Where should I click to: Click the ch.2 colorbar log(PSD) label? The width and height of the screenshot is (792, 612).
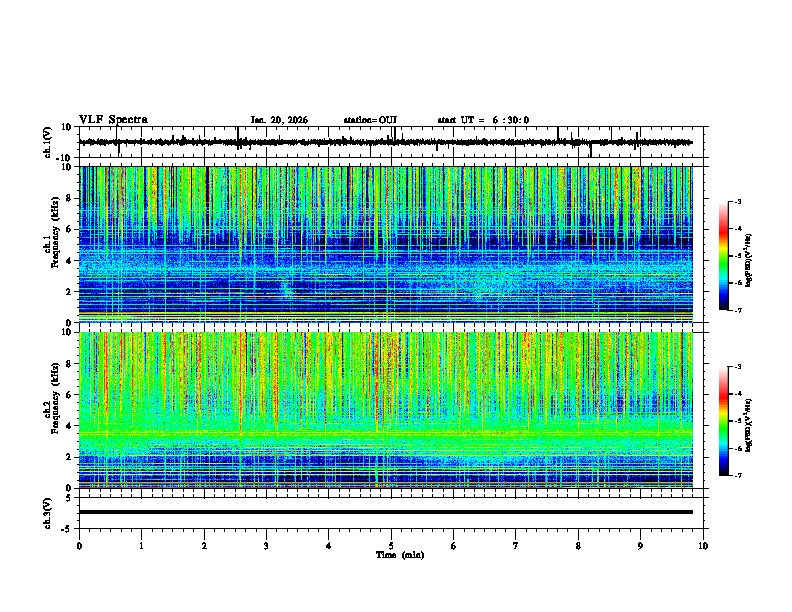click(x=748, y=425)
